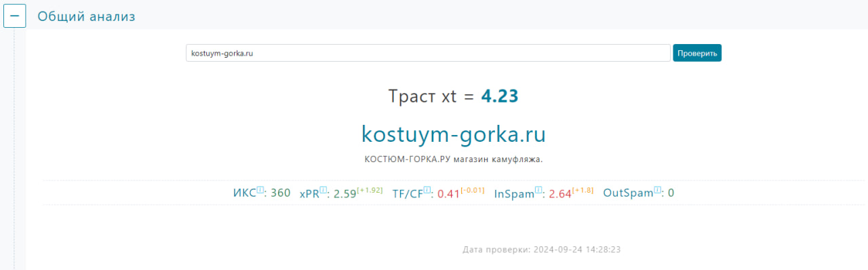The width and height of the screenshot is (868, 270).
Task: Open the info icon next to InSpam
Action: click(x=538, y=190)
